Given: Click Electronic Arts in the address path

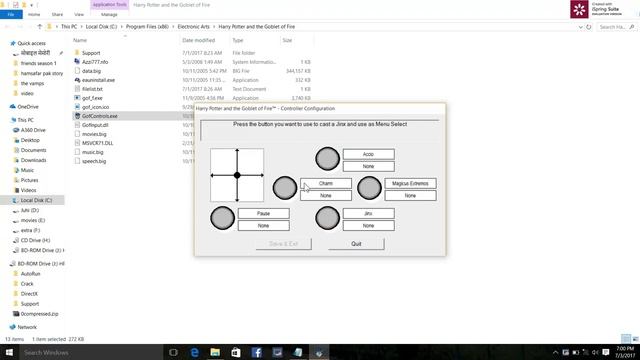Looking at the screenshot, I should click(193, 27).
